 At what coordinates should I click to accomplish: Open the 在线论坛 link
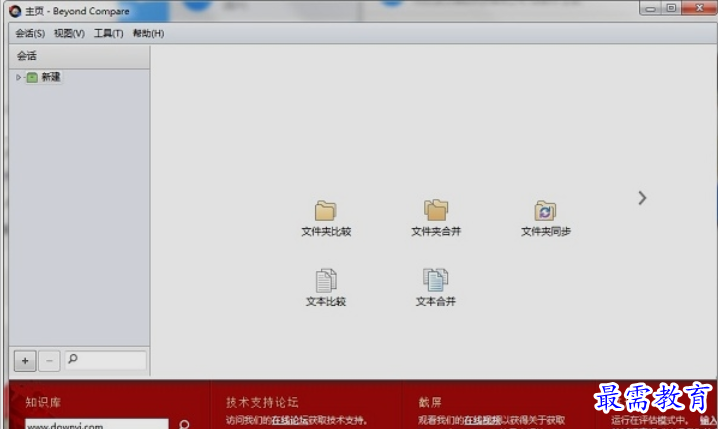click(x=290, y=420)
